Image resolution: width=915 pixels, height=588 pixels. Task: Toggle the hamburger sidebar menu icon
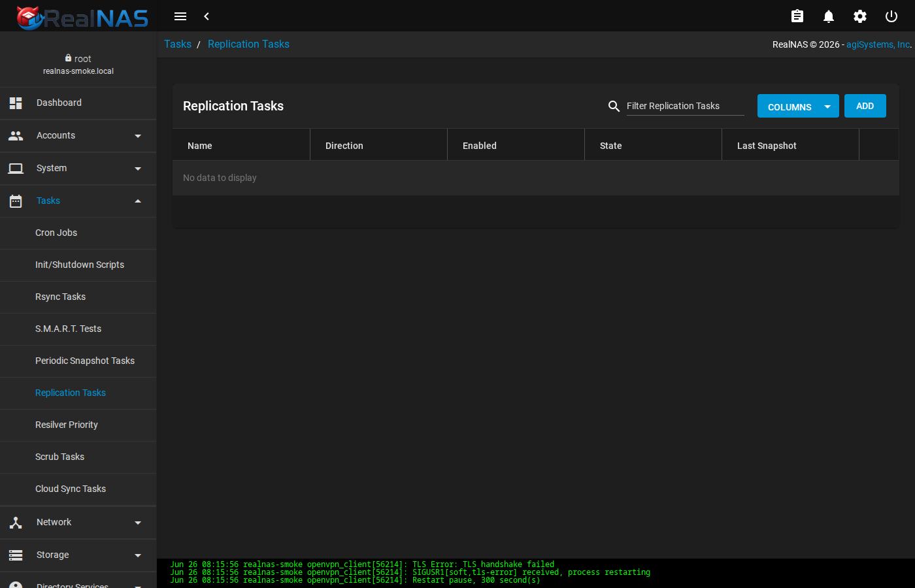click(x=180, y=16)
